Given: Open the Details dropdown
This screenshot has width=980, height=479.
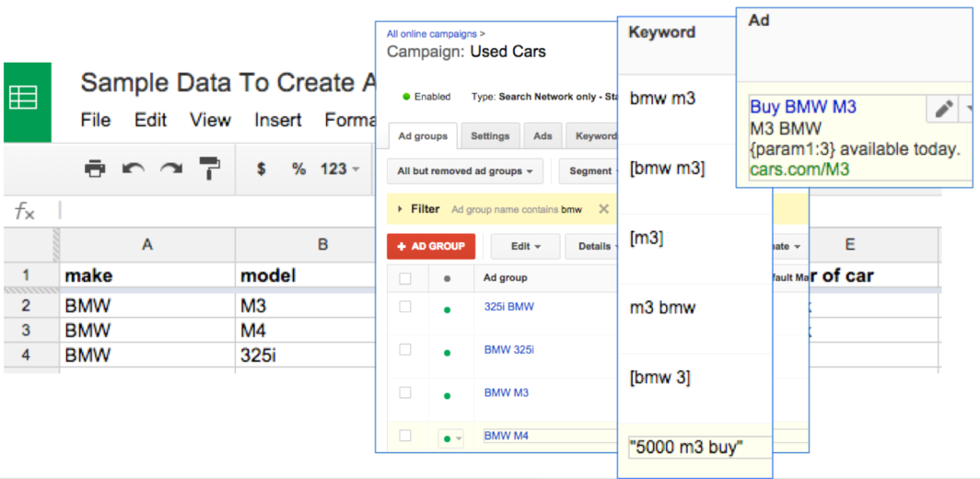Looking at the screenshot, I should [x=592, y=246].
